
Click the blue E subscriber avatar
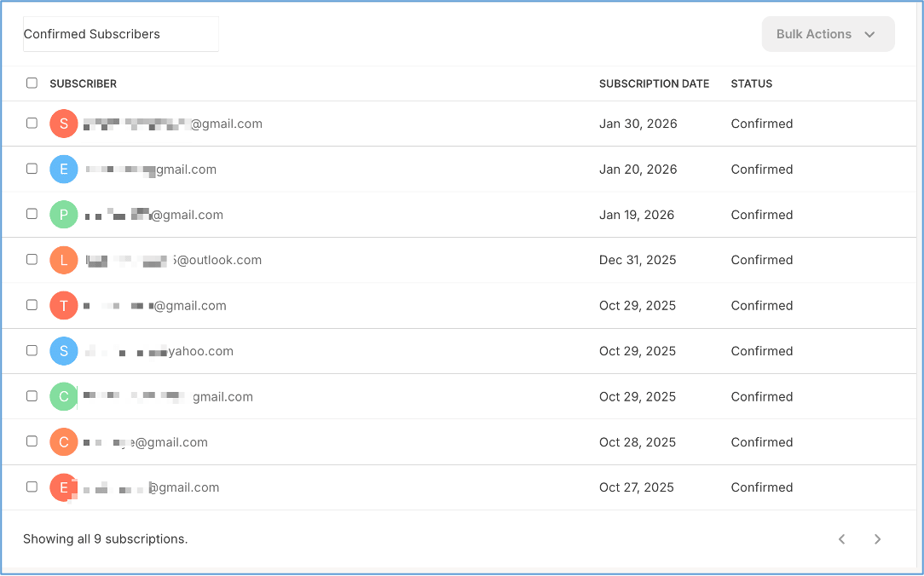pos(64,170)
